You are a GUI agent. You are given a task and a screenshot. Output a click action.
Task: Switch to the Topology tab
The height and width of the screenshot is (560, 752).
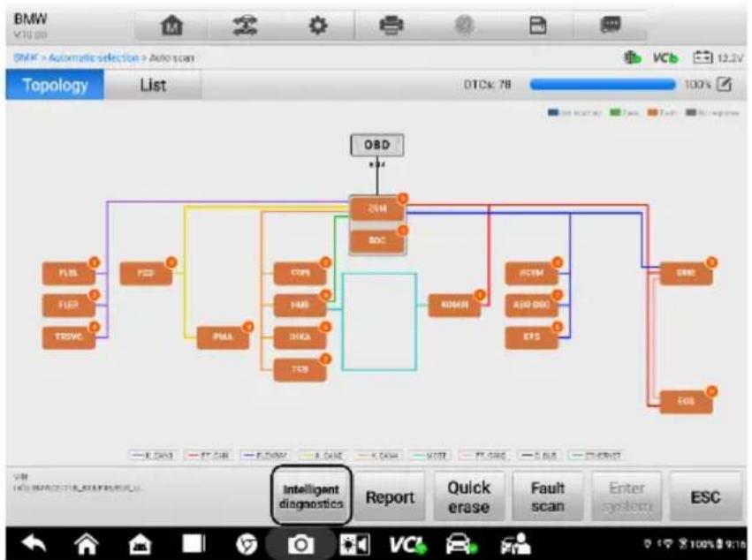click(x=55, y=85)
